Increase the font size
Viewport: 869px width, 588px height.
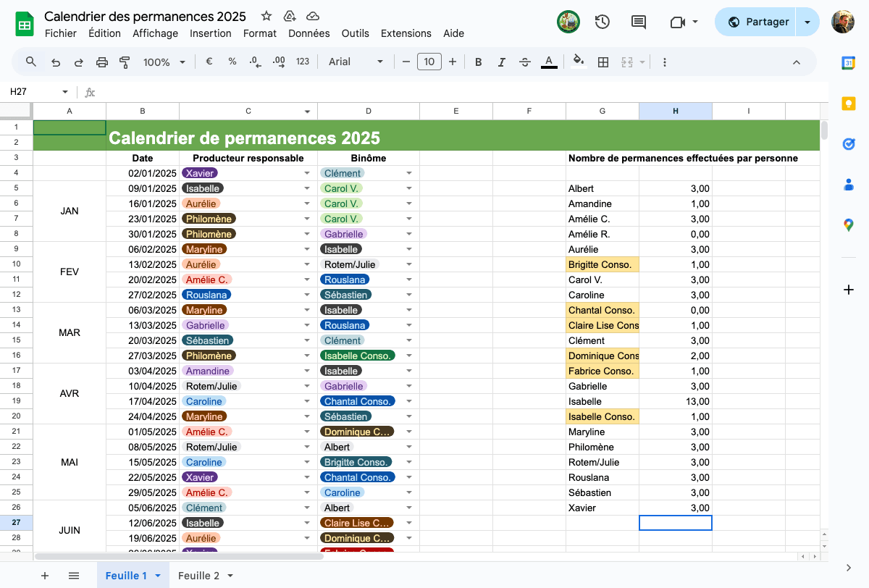(x=453, y=62)
